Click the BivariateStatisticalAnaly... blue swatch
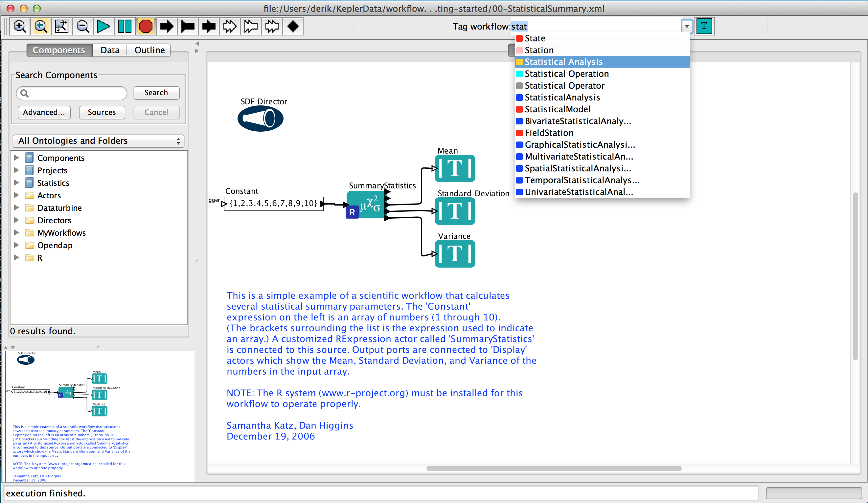The width and height of the screenshot is (868, 503). [x=519, y=121]
